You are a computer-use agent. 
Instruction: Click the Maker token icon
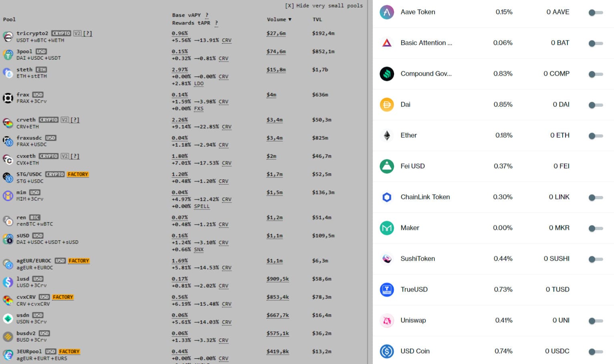pyautogui.click(x=387, y=228)
